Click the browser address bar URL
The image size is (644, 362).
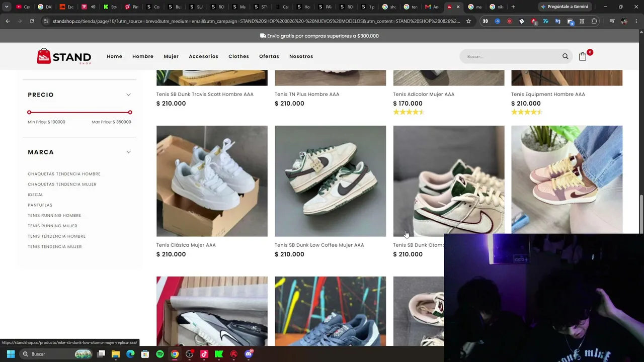point(256,21)
